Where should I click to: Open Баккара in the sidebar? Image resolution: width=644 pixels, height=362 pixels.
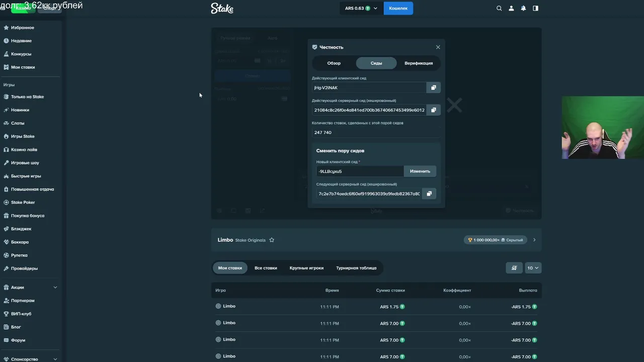coord(20,242)
